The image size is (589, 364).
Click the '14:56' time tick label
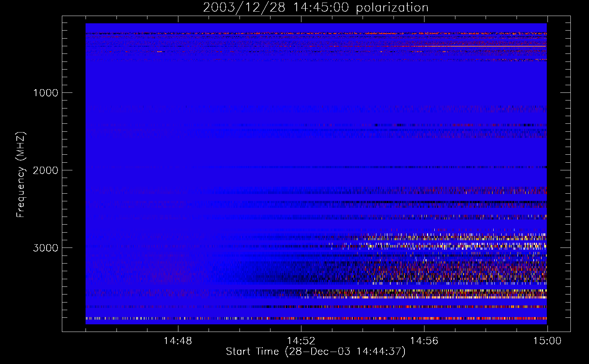(424, 341)
